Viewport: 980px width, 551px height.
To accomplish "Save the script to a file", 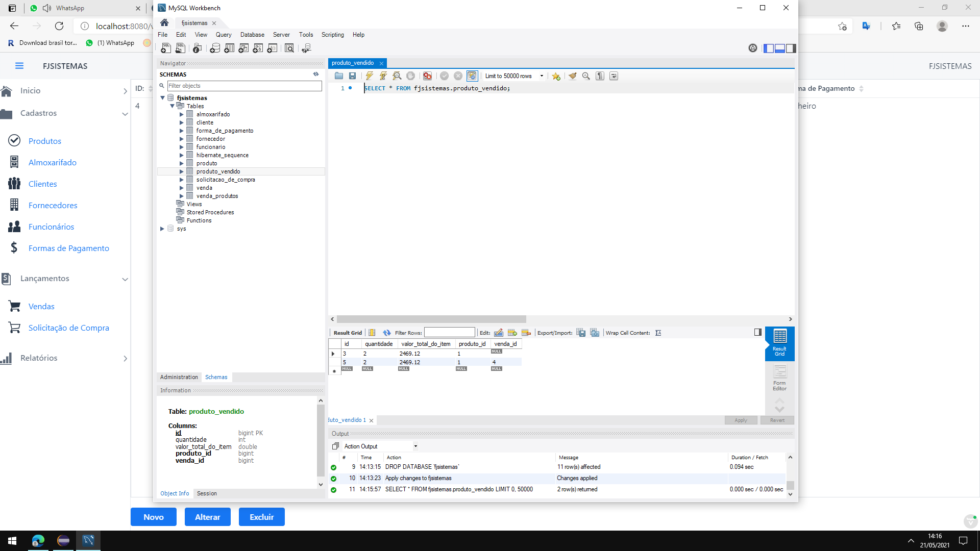I will 352,76.
